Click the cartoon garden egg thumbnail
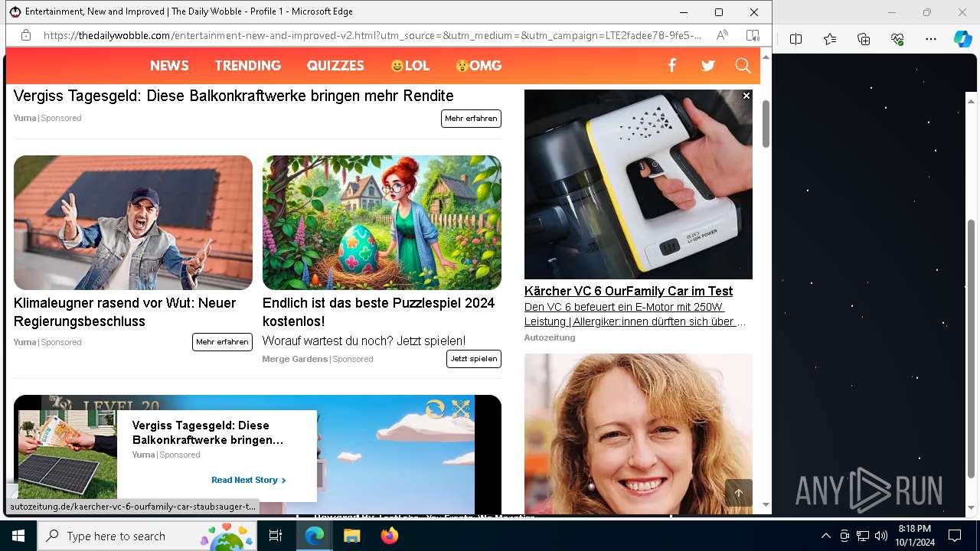The height and width of the screenshot is (551, 980). (x=382, y=223)
